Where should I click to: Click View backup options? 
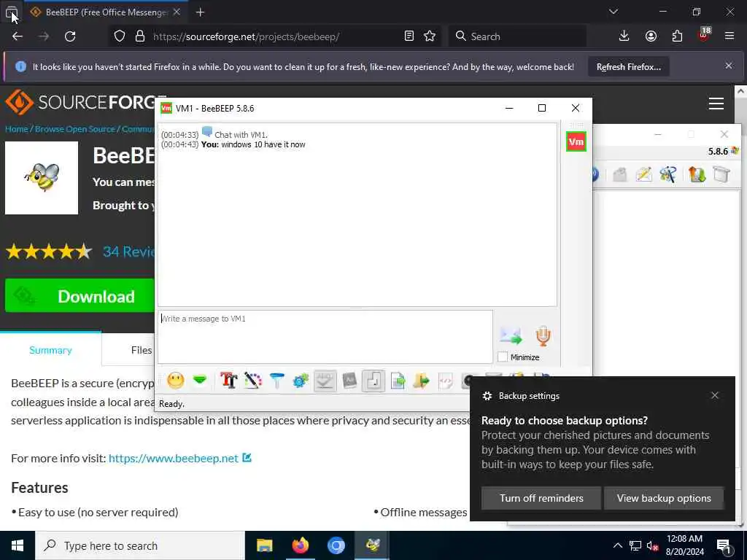click(664, 498)
